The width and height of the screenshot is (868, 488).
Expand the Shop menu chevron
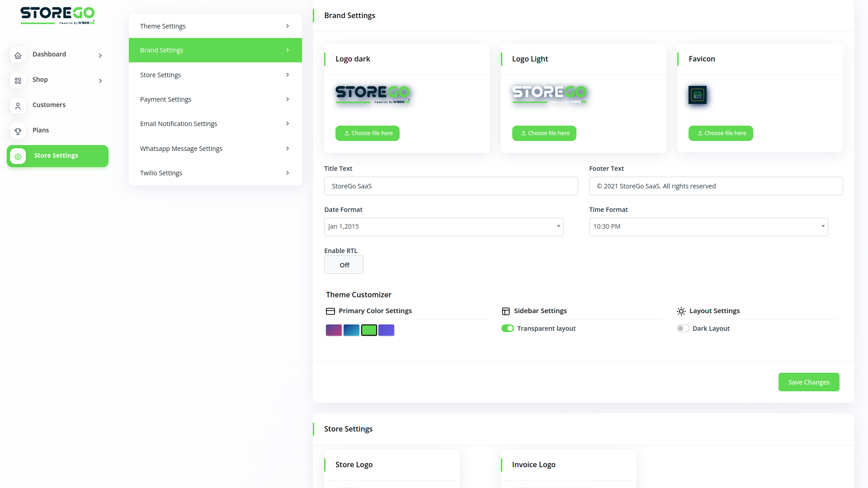point(100,81)
